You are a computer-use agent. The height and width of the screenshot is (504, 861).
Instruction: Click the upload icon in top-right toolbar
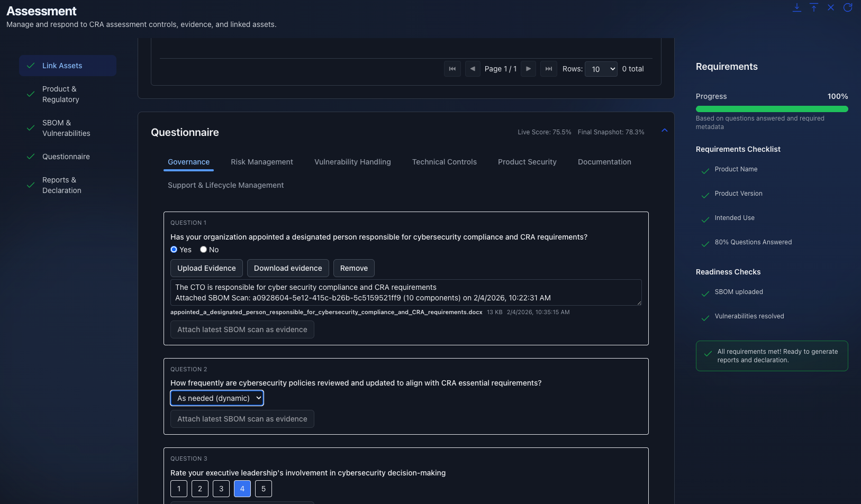tap(813, 7)
